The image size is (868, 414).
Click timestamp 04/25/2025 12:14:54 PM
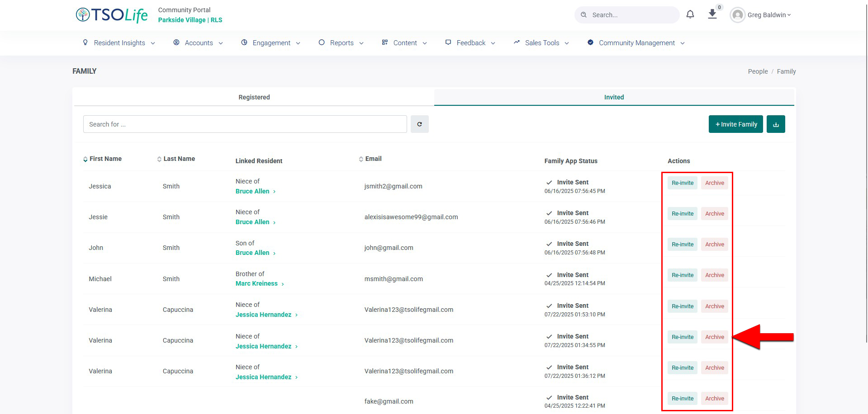click(574, 283)
